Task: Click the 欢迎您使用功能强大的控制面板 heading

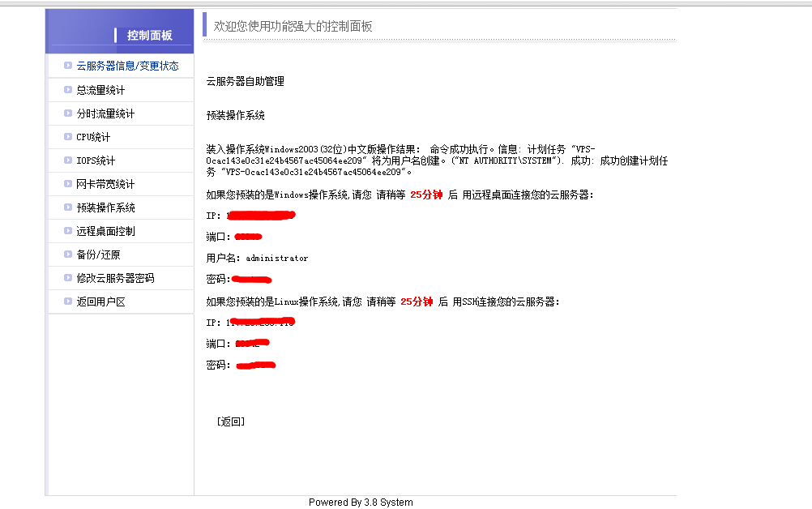Action: coord(293,26)
